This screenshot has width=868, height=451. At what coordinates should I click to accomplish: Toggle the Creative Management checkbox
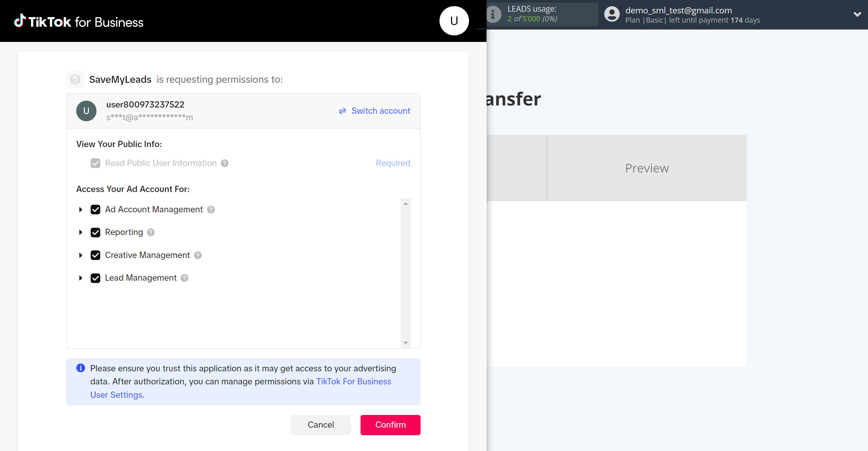(96, 255)
